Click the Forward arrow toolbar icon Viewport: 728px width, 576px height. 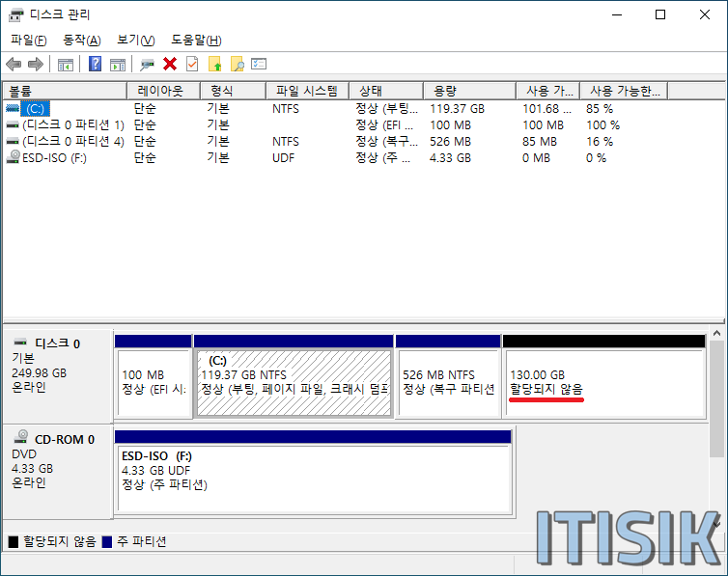point(36,64)
